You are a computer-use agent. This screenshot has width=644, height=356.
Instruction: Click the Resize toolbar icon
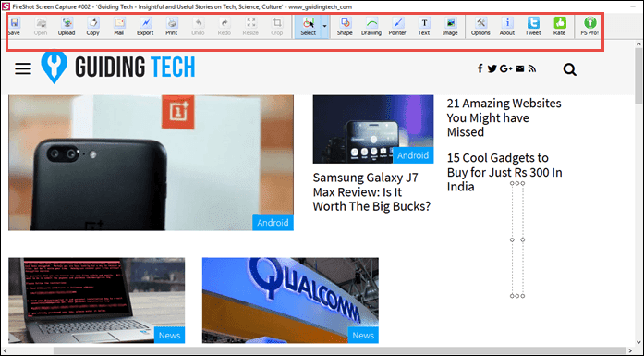250,26
